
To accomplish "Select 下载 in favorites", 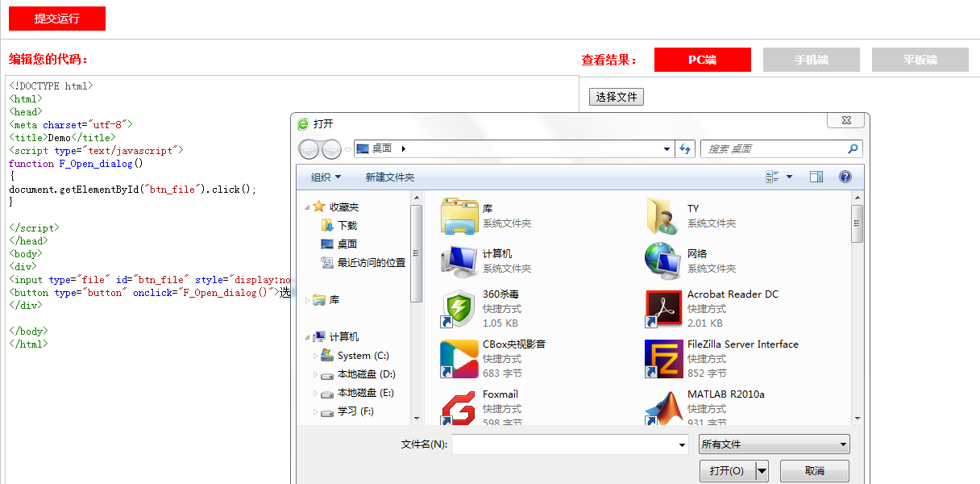I will click(347, 226).
